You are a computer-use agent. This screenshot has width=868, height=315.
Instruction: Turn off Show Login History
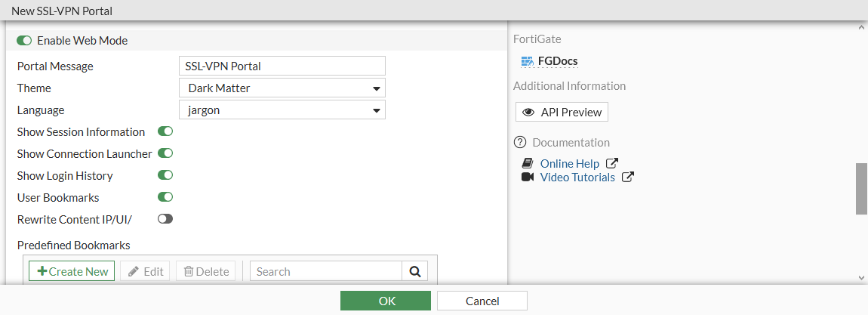point(165,175)
